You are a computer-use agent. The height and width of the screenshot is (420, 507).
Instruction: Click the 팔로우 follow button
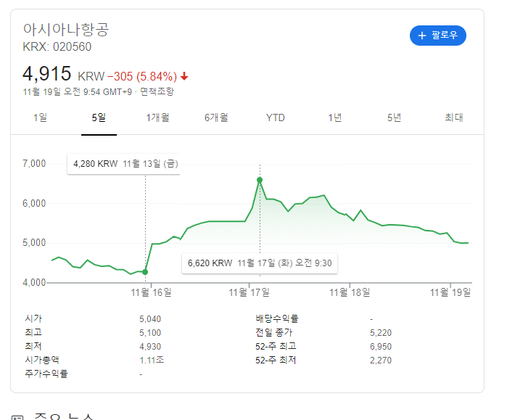[438, 36]
